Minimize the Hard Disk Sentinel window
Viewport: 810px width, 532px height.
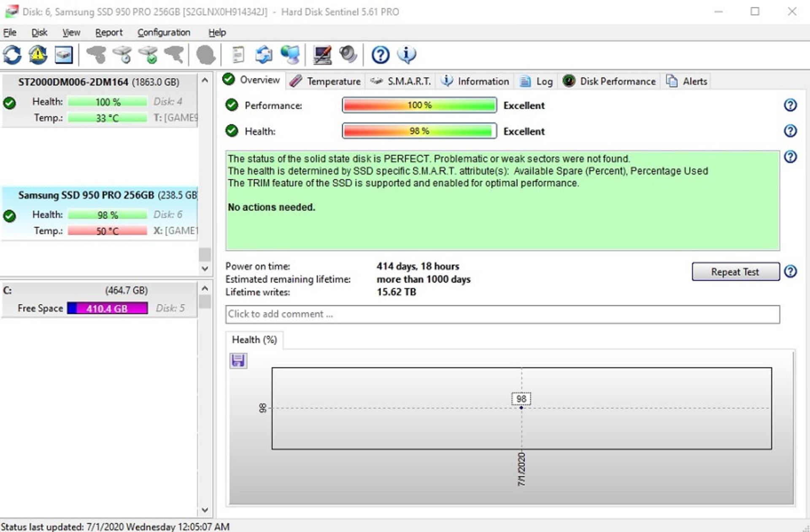tap(718, 11)
